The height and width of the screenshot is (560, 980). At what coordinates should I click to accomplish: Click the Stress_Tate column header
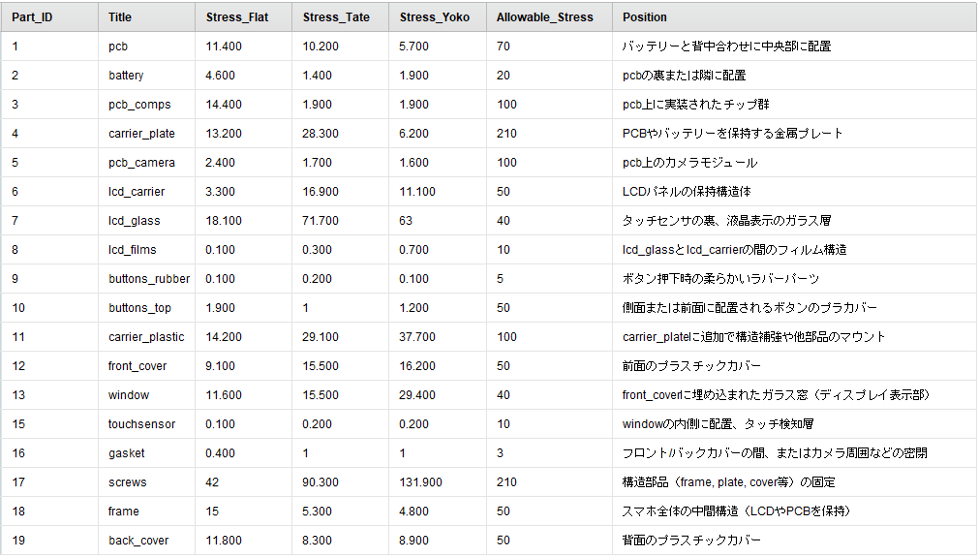point(340,17)
